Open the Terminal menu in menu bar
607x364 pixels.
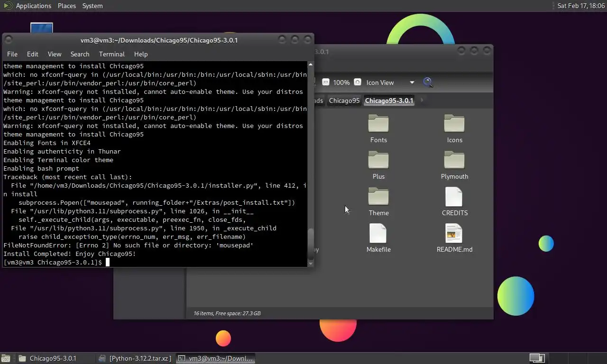click(x=112, y=54)
